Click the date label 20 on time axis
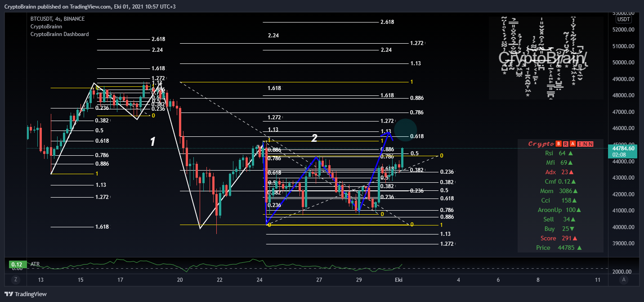644x302 pixels. click(180, 280)
